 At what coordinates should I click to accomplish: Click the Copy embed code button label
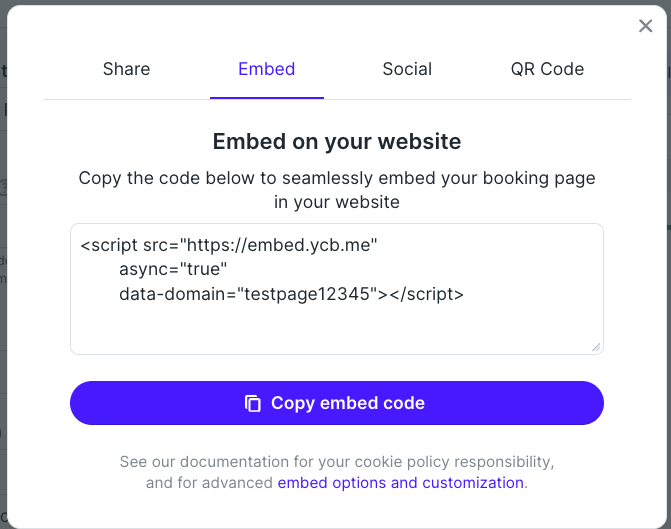coord(348,403)
